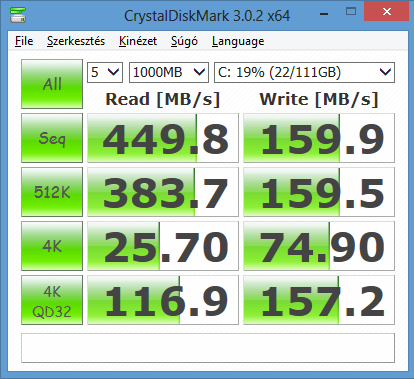Open the File menu

click(x=24, y=41)
